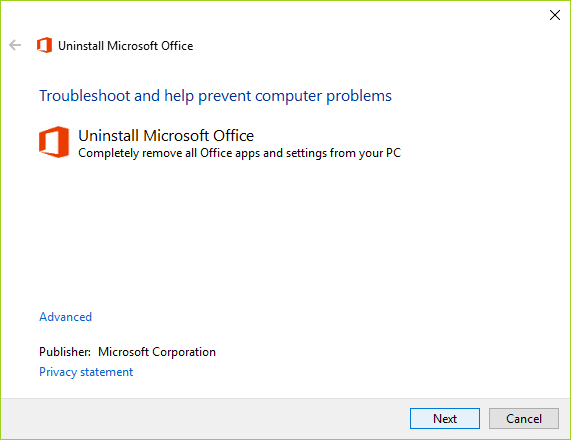Click the Troubleshoot and help prevent heading
This screenshot has height=440, width=571.
pos(215,96)
